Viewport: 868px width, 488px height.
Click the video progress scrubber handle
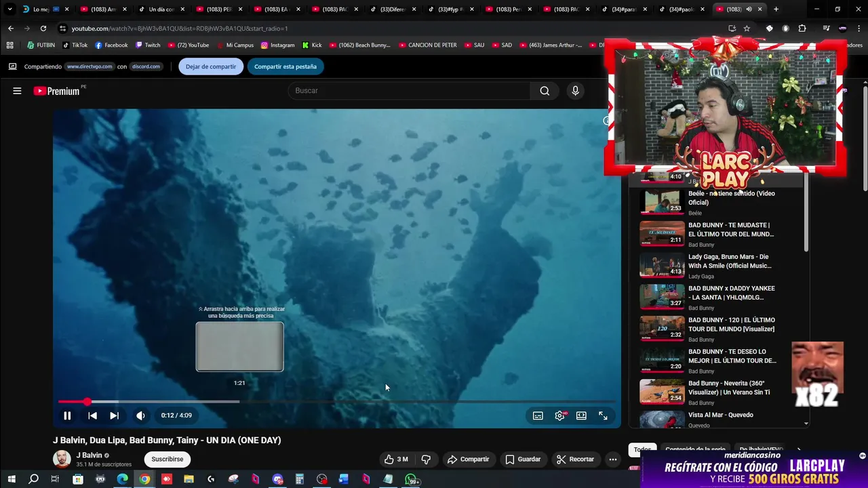[x=87, y=402]
